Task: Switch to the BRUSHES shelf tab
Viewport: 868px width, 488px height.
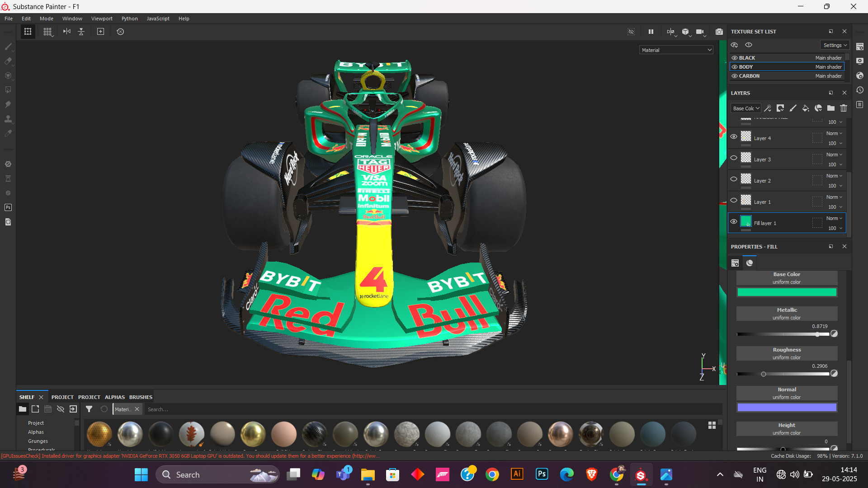Action: coord(141,397)
